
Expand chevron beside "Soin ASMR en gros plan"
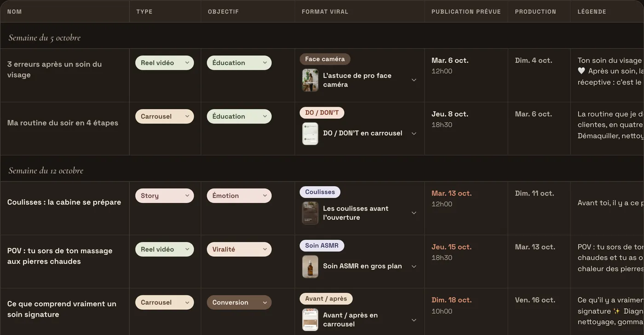pyautogui.click(x=414, y=266)
